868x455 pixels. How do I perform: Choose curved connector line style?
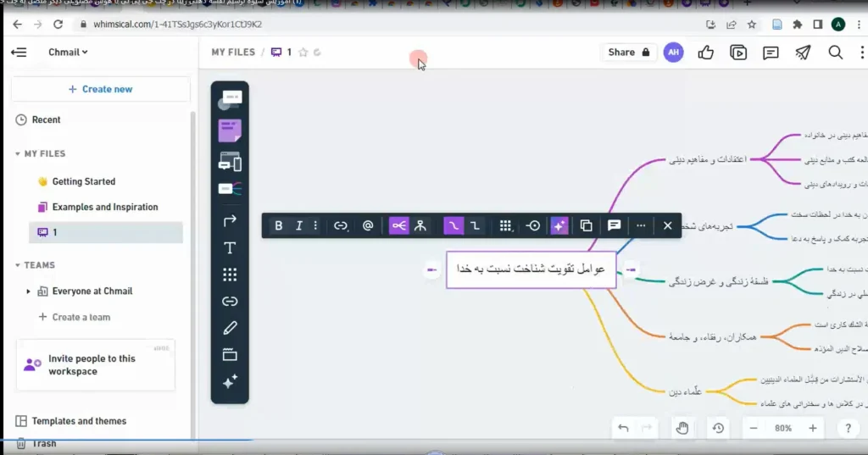click(453, 226)
